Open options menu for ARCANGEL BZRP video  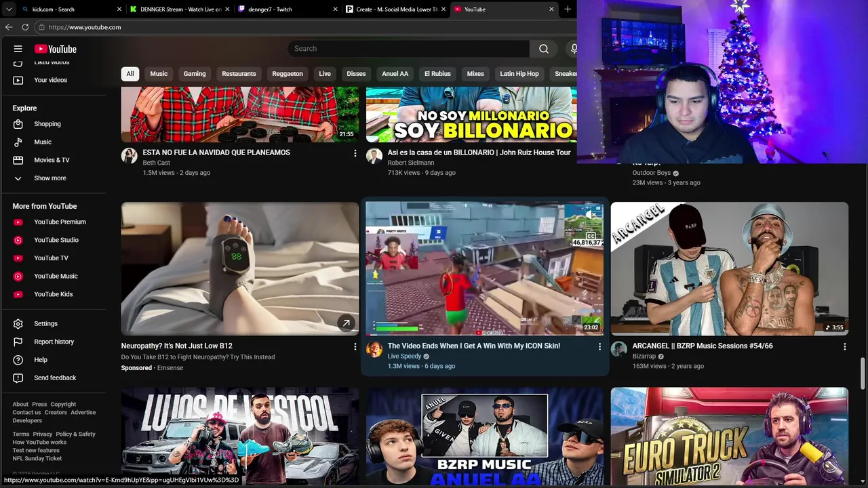click(844, 347)
